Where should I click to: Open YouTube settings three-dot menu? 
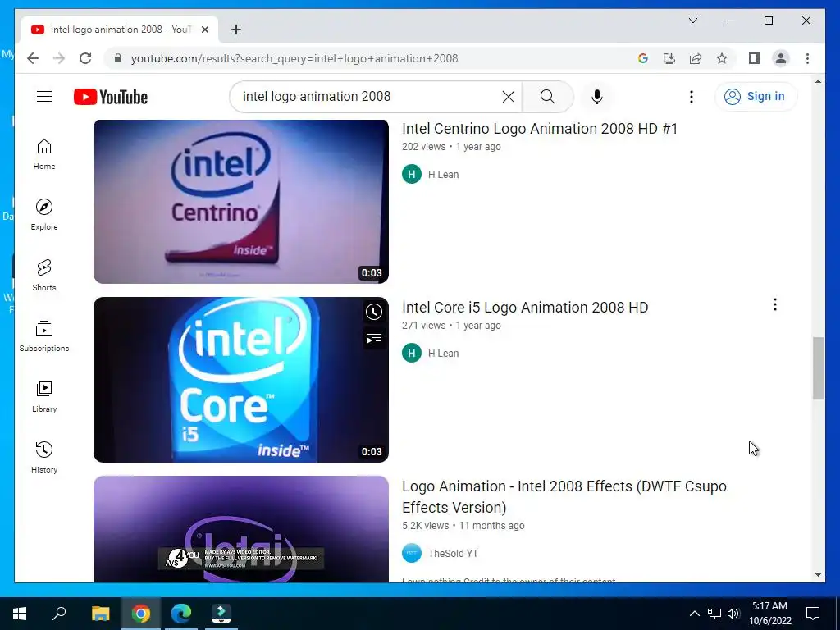coord(691,97)
